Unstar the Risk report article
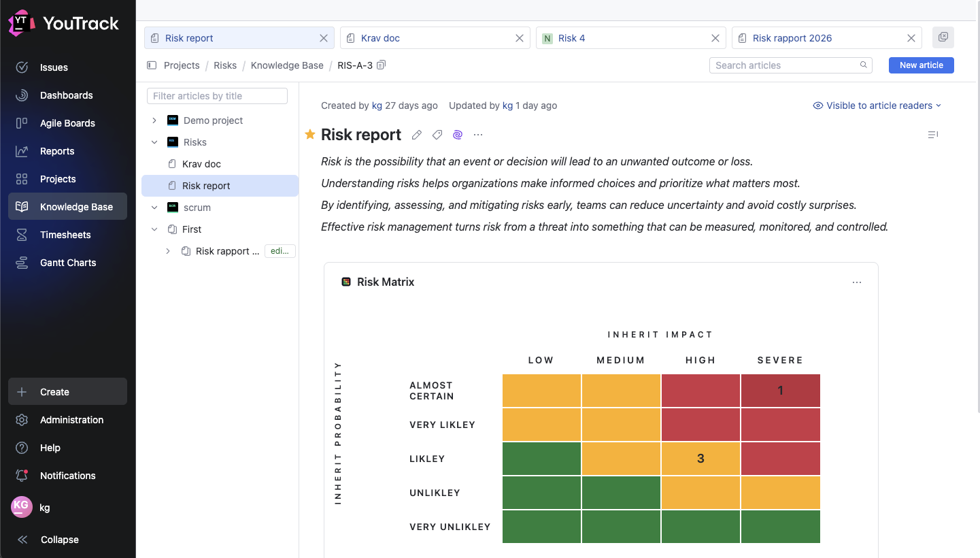 (x=310, y=135)
